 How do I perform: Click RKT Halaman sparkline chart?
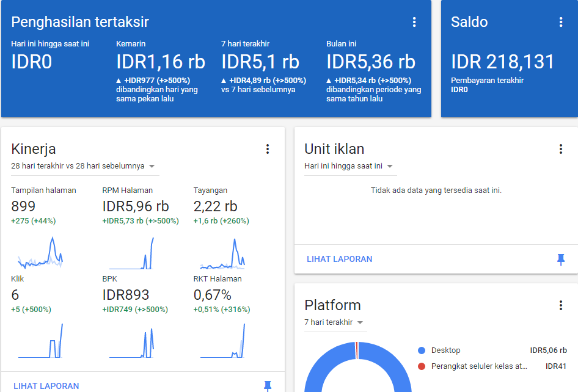(x=222, y=341)
